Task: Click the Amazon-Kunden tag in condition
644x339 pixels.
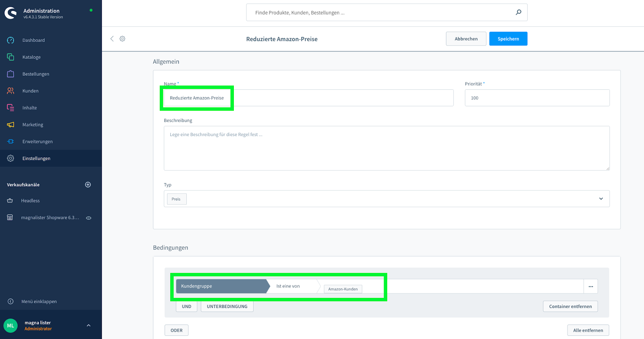Action: pyautogui.click(x=343, y=289)
